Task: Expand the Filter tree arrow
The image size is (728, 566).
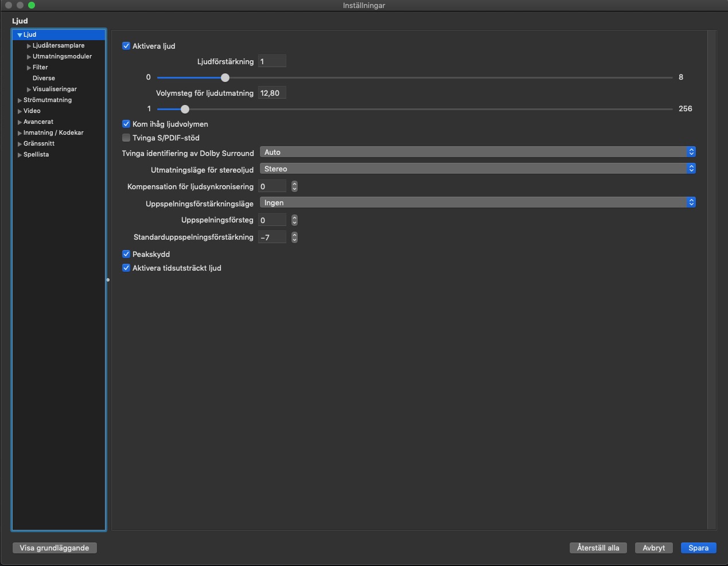Action: coord(29,68)
